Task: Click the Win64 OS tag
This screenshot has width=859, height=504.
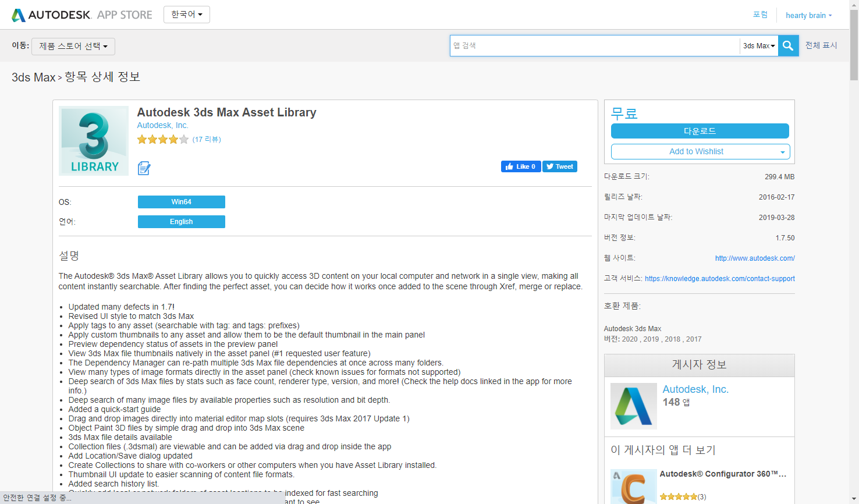Action: 182,202
